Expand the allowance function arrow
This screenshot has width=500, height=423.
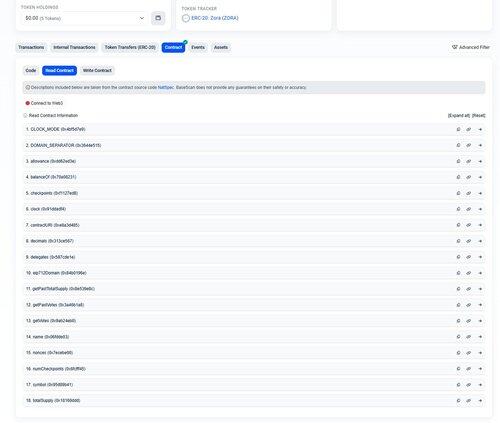480,161
